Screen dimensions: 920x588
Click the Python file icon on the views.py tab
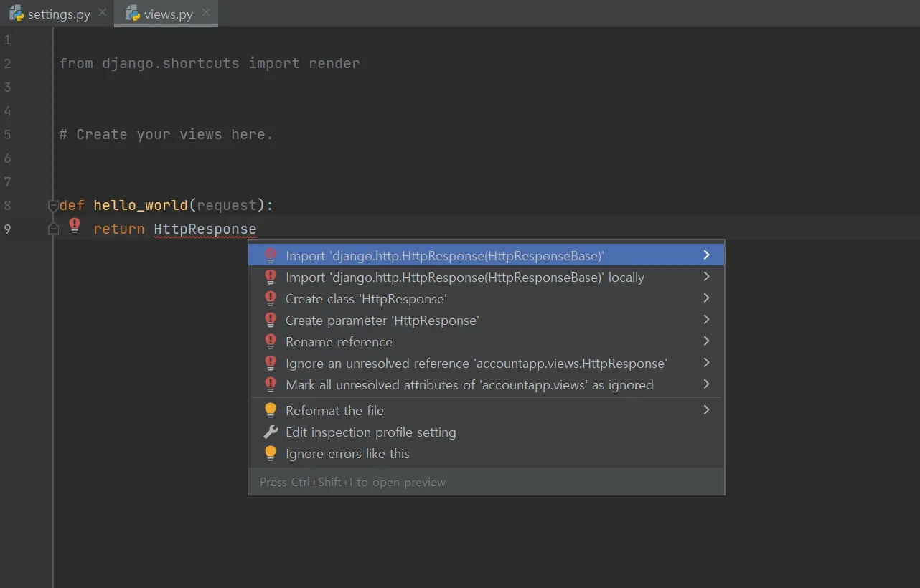tap(132, 14)
